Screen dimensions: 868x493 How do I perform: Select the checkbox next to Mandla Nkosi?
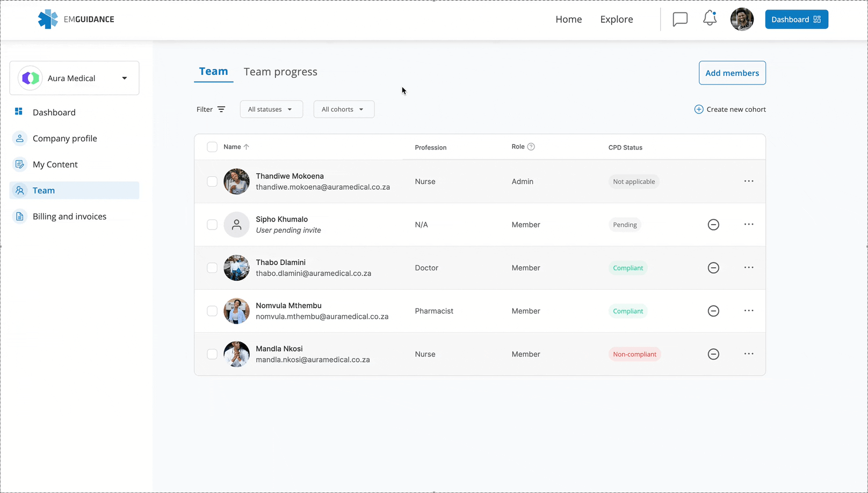point(212,354)
